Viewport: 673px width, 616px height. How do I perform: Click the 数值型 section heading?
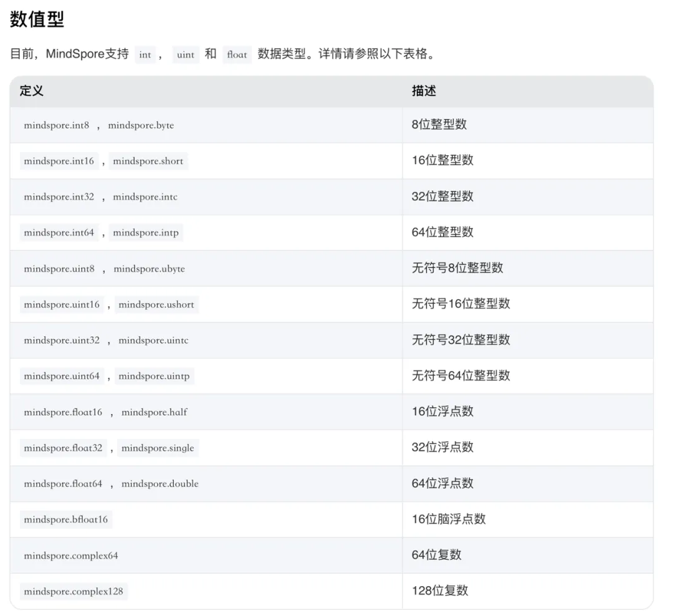tap(37, 19)
